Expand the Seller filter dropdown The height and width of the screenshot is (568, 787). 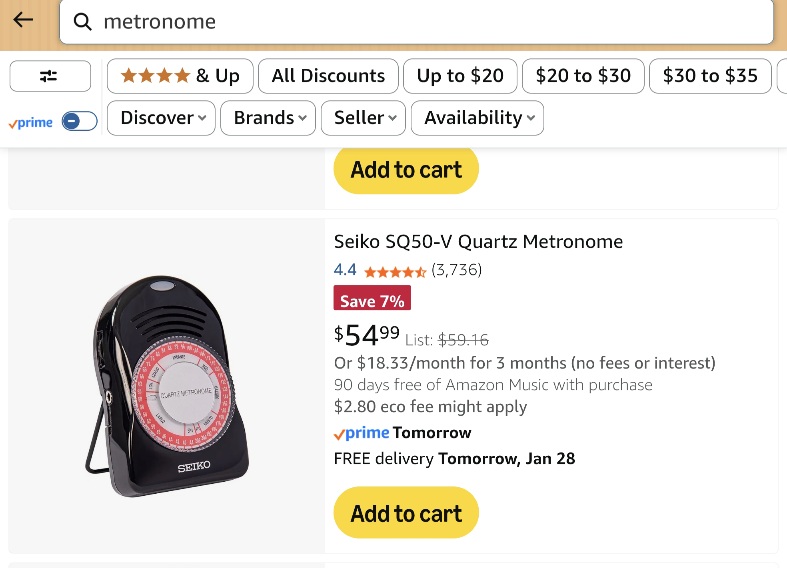[x=363, y=118]
